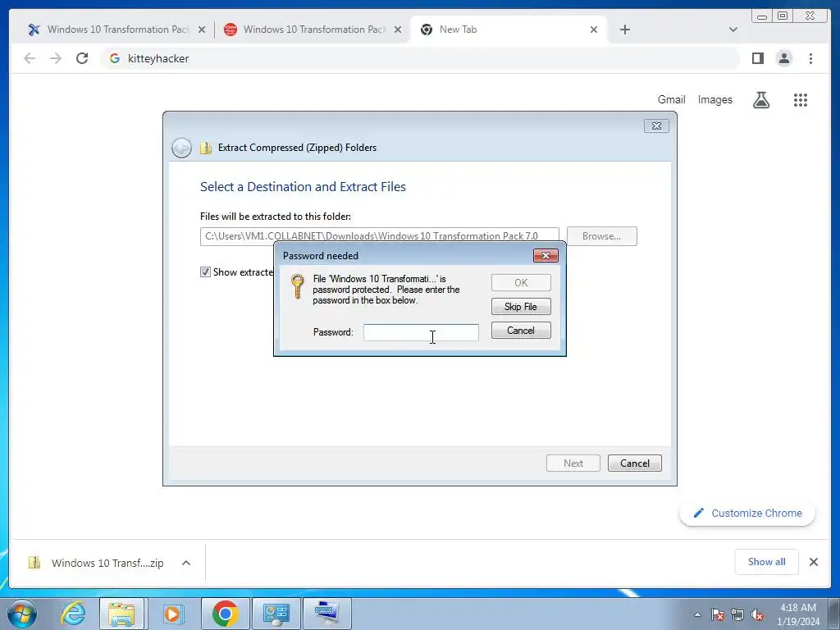Image resolution: width=840 pixels, height=630 pixels.
Task: Click Chrome icon in taskbar
Action: tap(225, 614)
